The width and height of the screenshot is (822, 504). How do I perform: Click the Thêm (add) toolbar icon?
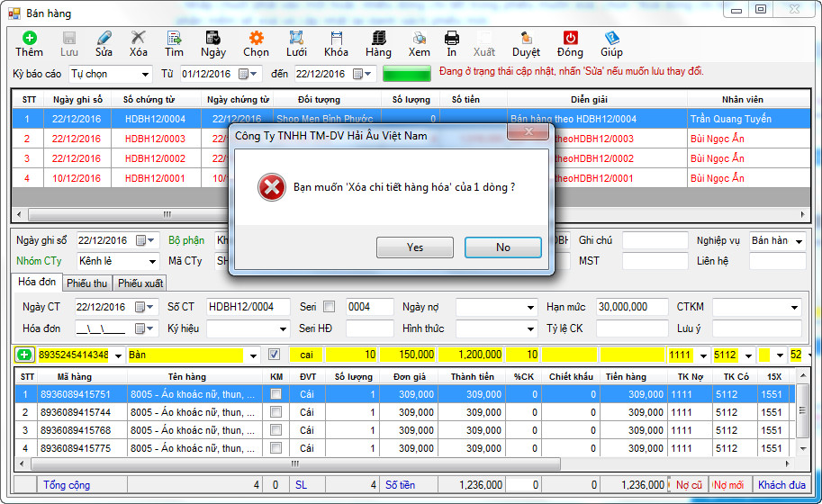click(x=29, y=38)
